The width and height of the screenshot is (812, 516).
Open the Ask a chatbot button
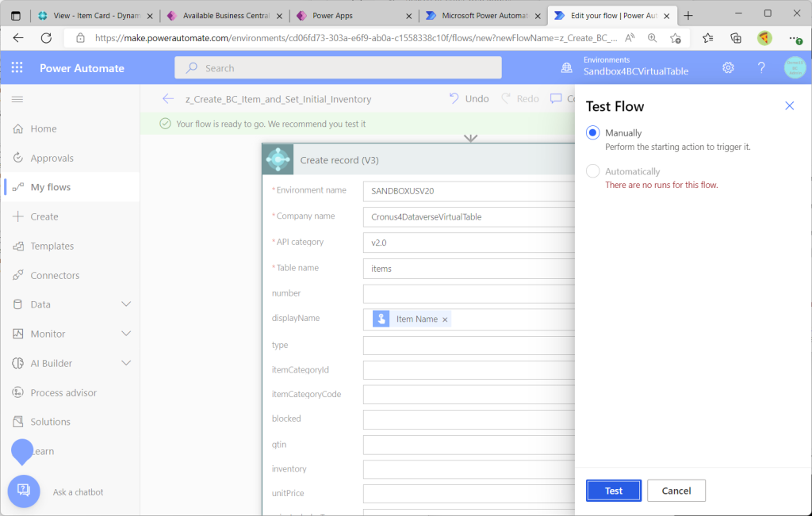coord(24,491)
